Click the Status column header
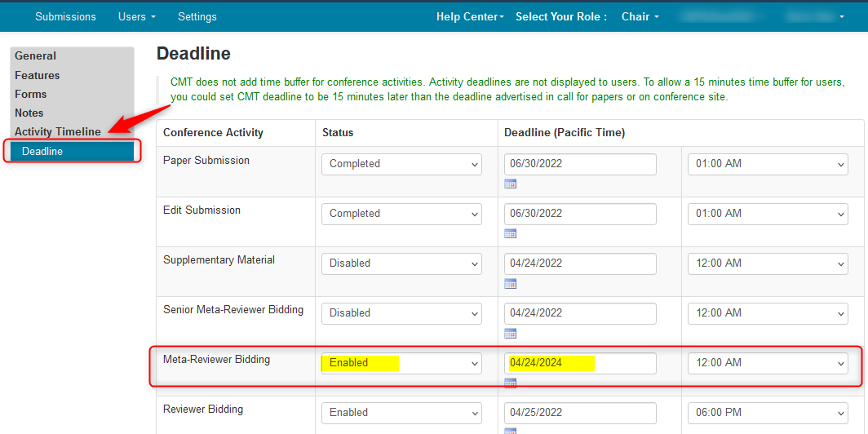 pyautogui.click(x=338, y=133)
